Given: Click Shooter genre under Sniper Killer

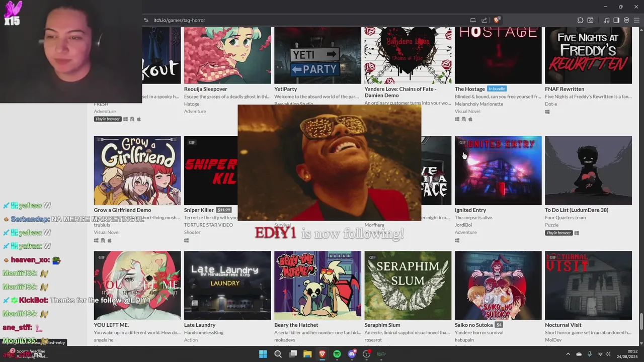Looking at the screenshot, I should (192, 233).
